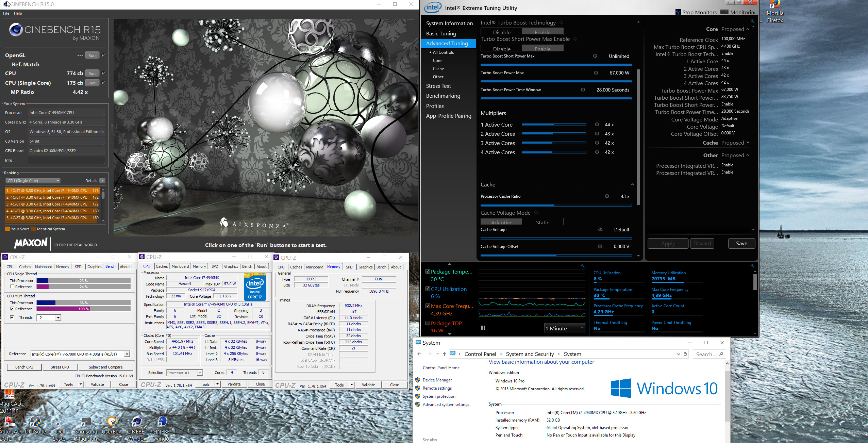Show info for Cache Voltage Offset

pos(600,247)
